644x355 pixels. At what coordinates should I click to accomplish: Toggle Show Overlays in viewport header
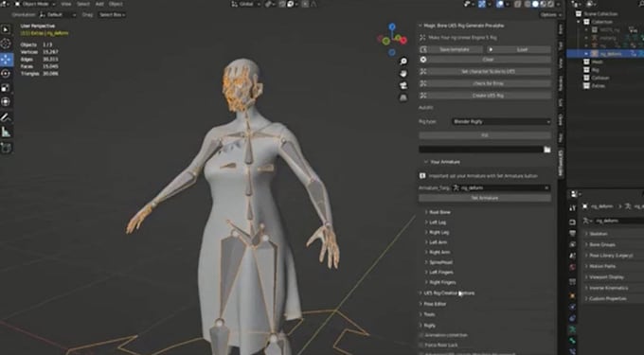[x=499, y=4]
